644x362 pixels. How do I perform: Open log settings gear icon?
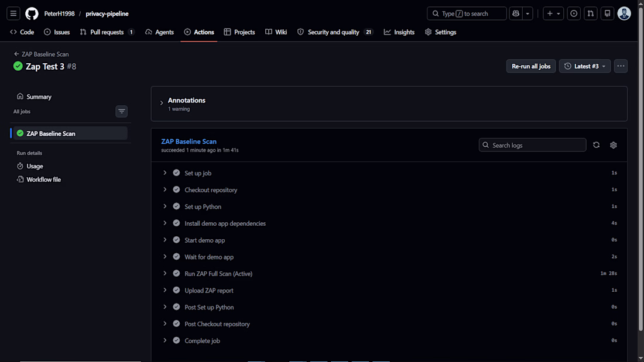[x=613, y=145]
